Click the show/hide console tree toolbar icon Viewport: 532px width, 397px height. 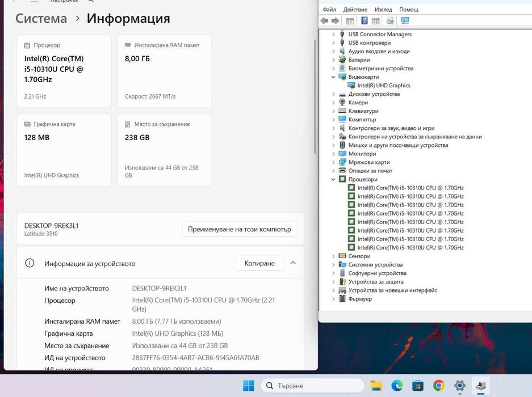(x=350, y=20)
